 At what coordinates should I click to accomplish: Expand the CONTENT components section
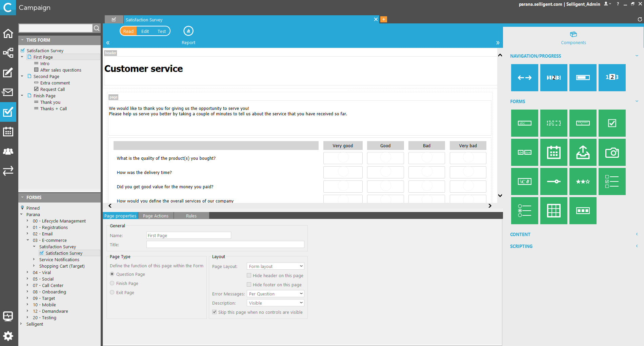click(x=520, y=234)
